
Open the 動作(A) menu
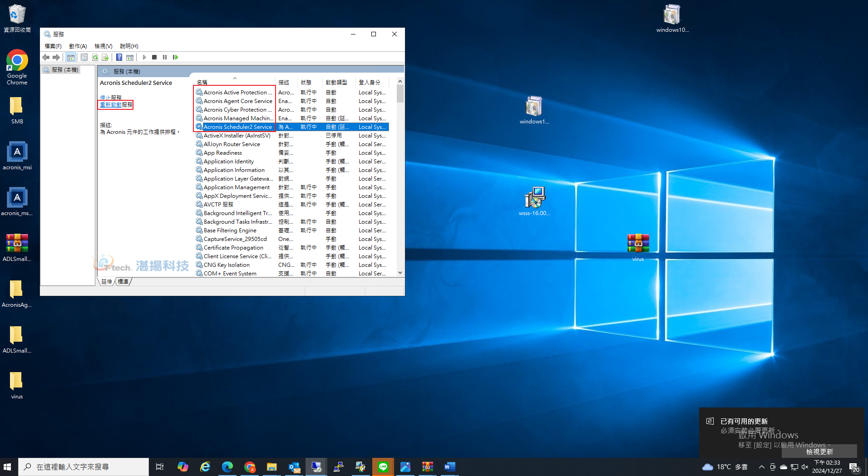tap(78, 46)
